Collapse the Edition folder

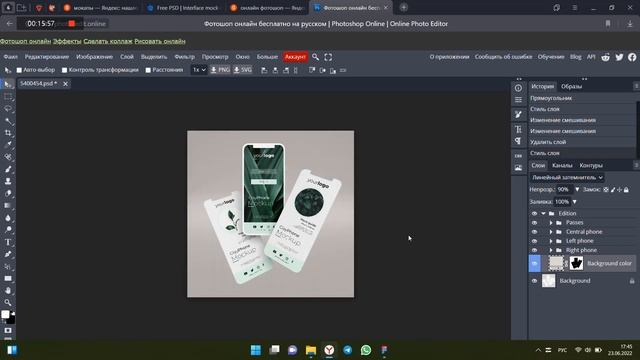tap(543, 213)
